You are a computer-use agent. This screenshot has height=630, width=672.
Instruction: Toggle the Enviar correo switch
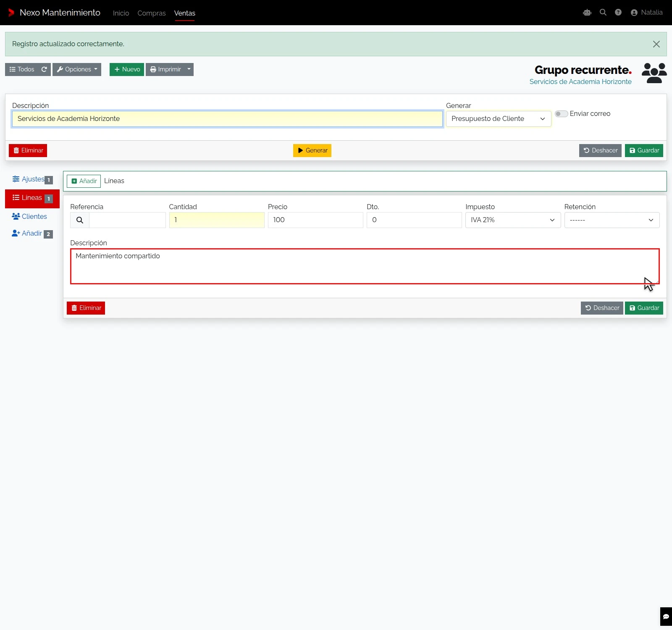pyautogui.click(x=562, y=114)
